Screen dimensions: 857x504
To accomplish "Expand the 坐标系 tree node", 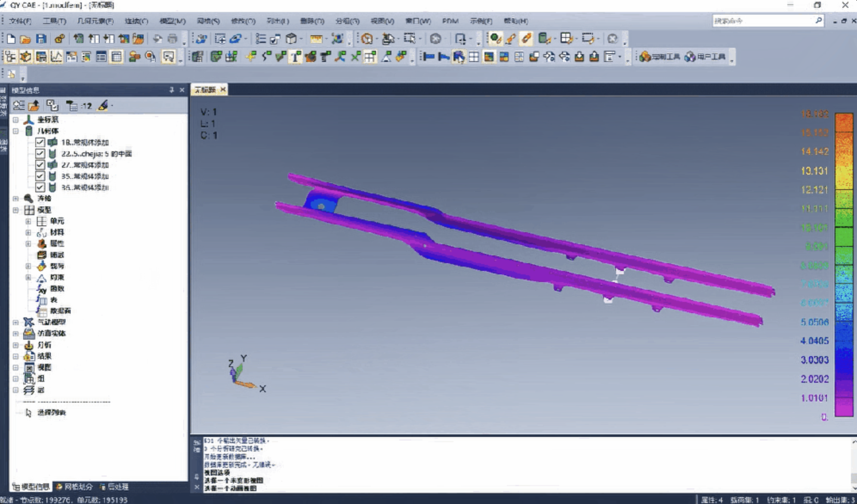I will coord(15,120).
